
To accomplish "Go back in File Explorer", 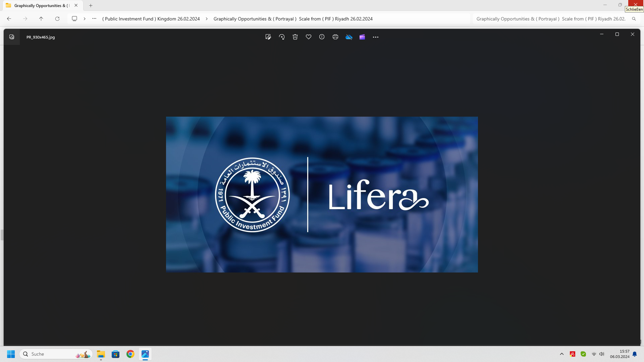I will 9,19.
